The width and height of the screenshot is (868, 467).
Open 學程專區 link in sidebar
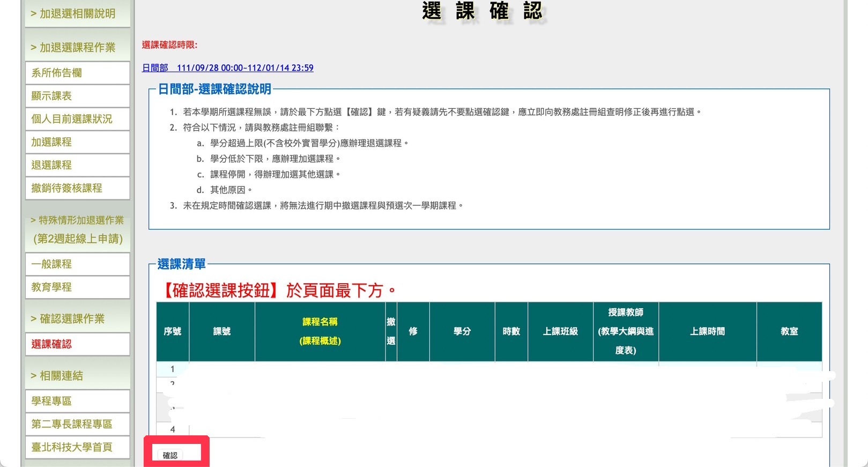[x=78, y=401]
